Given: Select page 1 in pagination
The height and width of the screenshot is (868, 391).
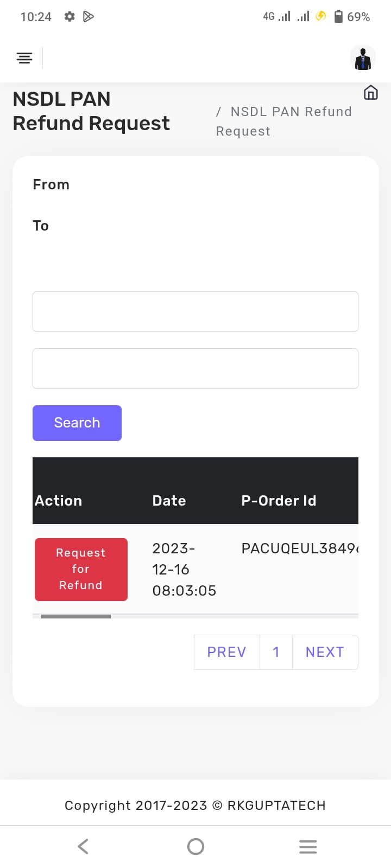Looking at the screenshot, I should tap(276, 652).
